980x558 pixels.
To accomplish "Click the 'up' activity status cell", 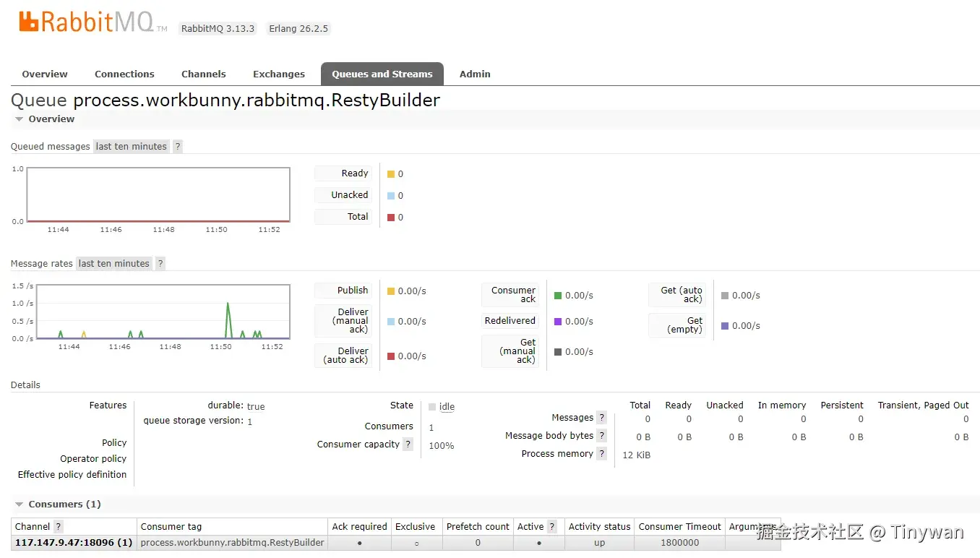I will [600, 543].
